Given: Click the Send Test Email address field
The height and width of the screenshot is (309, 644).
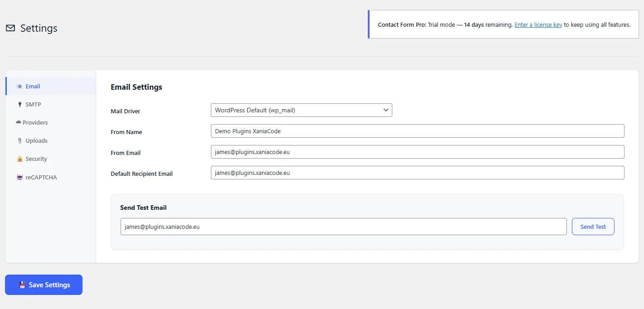Looking at the screenshot, I should 344,227.
